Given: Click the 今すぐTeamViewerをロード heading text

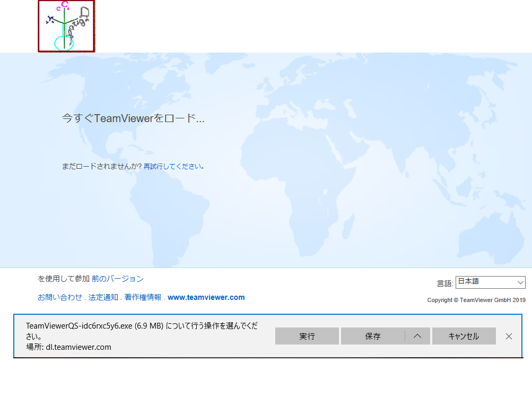Looking at the screenshot, I should [x=133, y=118].
